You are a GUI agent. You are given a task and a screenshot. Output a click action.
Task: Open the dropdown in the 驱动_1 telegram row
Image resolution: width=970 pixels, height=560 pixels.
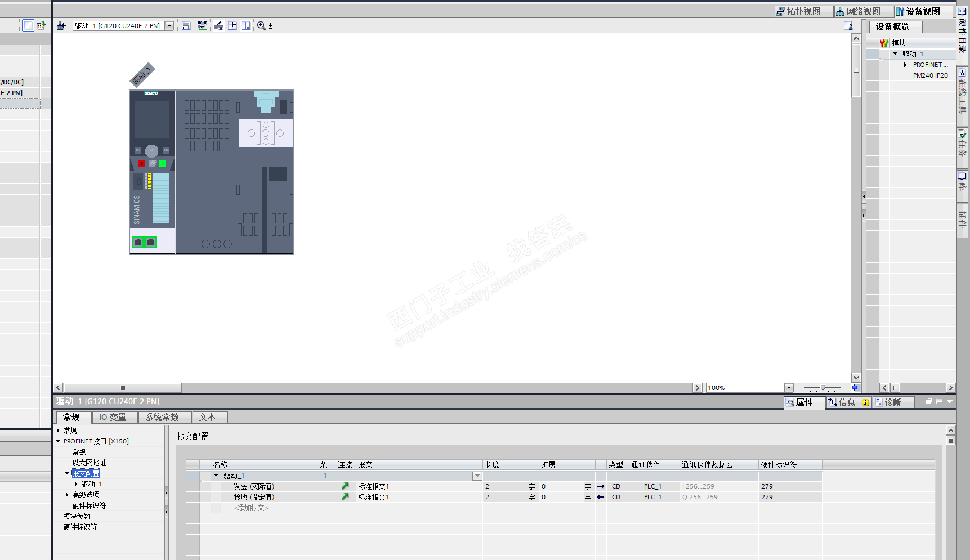point(477,476)
